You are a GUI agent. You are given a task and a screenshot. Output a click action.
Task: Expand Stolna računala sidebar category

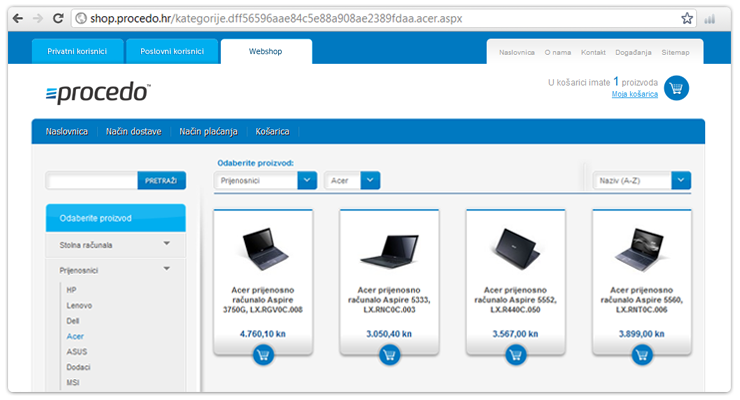(115, 245)
